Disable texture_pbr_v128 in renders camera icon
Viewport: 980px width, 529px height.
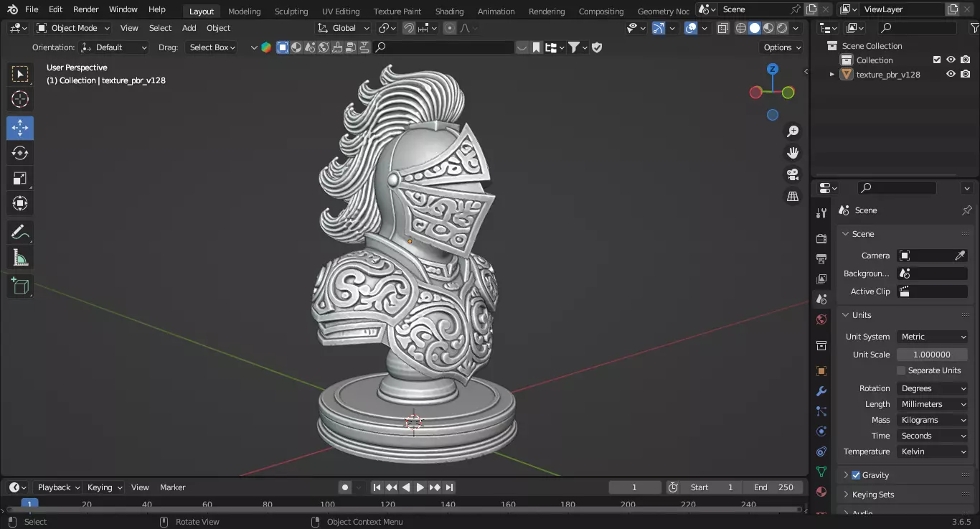coord(966,74)
